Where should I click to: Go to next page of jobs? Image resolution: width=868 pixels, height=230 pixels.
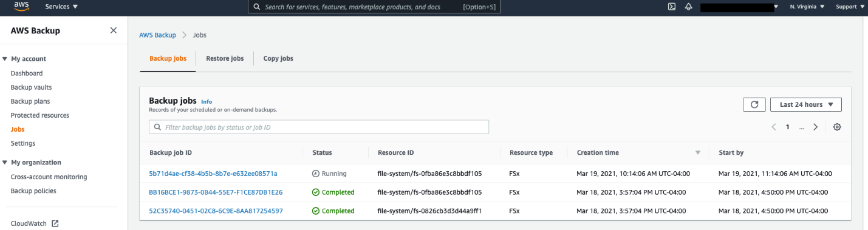point(815,127)
